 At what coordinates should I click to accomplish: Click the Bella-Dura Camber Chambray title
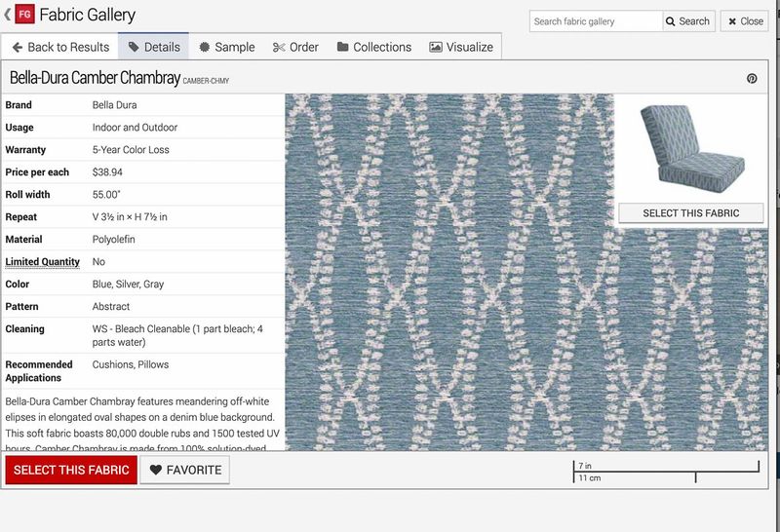[x=95, y=78]
